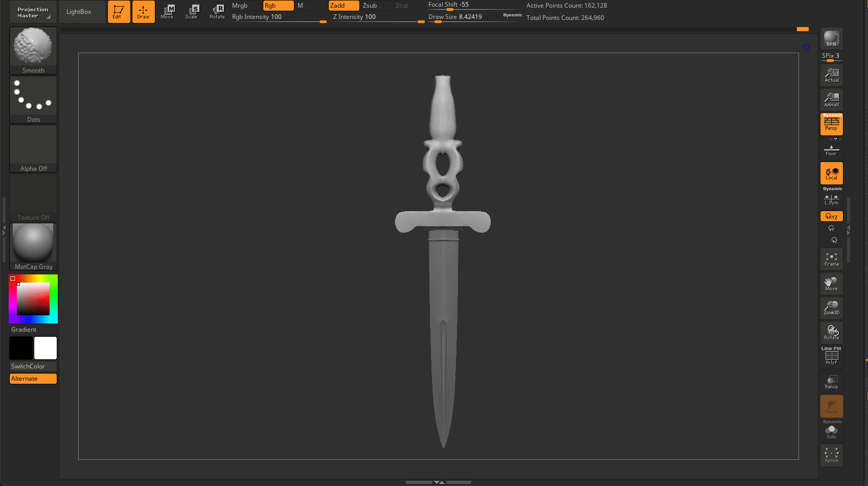
Task: Toggle Rgb paint mode
Action: (x=278, y=6)
